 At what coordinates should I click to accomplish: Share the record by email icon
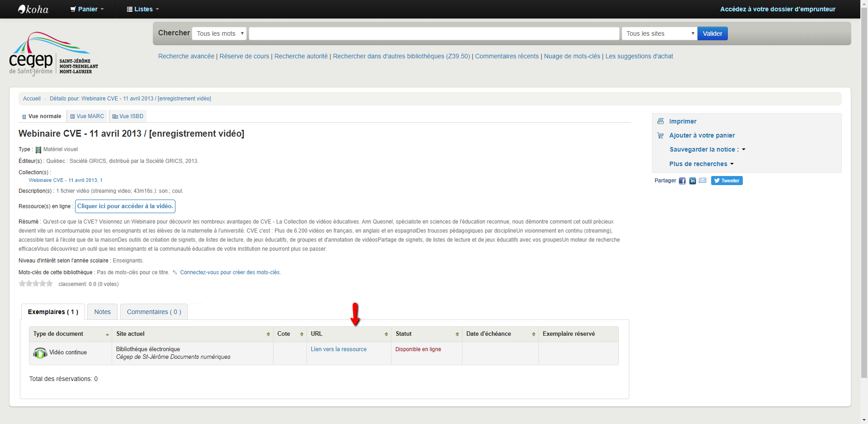click(703, 181)
